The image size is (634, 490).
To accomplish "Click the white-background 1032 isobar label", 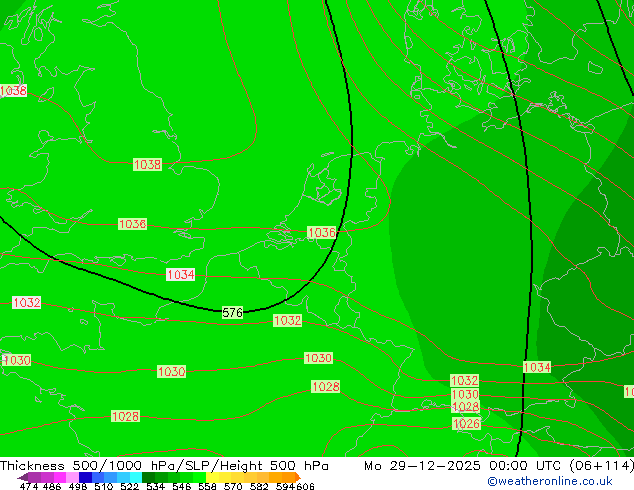I will pos(27,302).
